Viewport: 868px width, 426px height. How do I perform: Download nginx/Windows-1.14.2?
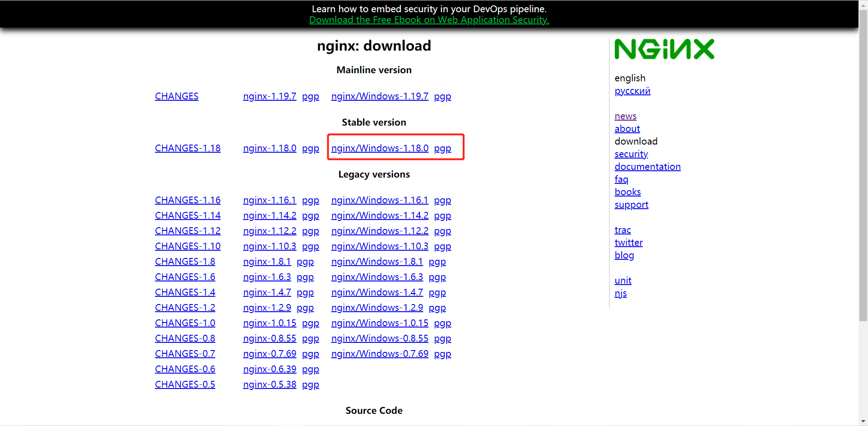pos(380,215)
